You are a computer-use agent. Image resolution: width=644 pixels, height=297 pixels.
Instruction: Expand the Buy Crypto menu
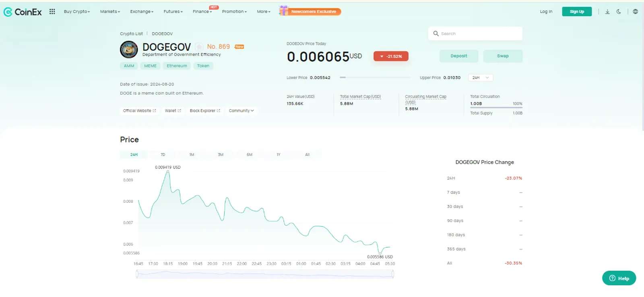point(77,12)
